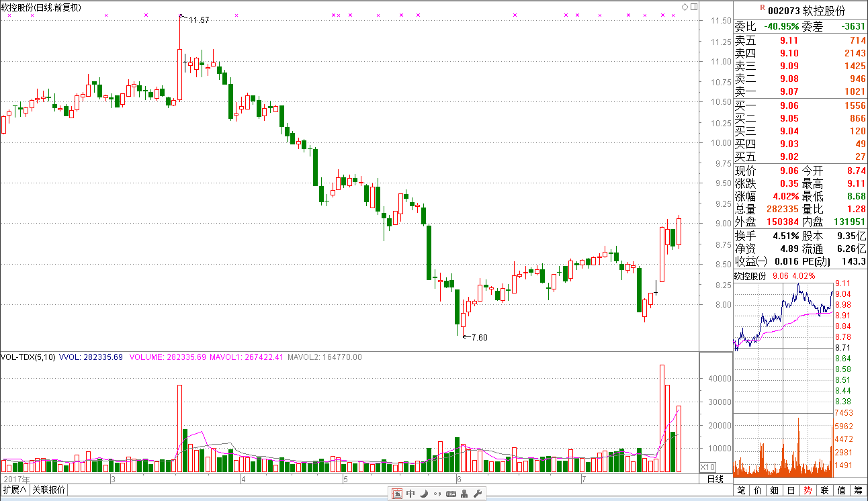
Task: Click the split-panel icon above the chart
Action: (x=693, y=7)
